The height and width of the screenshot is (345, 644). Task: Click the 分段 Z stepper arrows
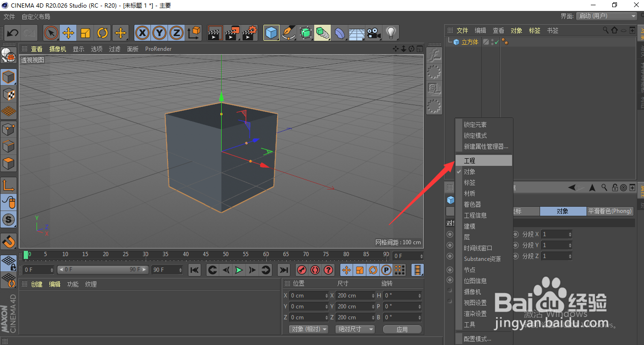[569, 256]
